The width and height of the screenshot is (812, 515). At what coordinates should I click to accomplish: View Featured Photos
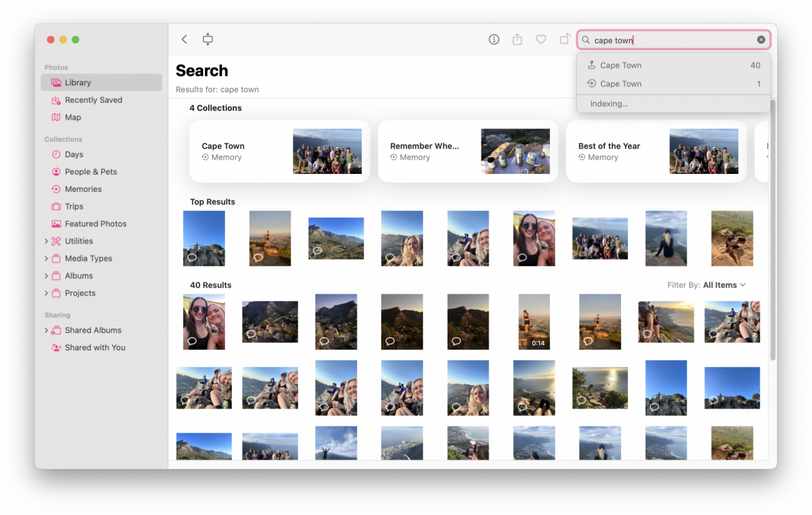(x=96, y=224)
